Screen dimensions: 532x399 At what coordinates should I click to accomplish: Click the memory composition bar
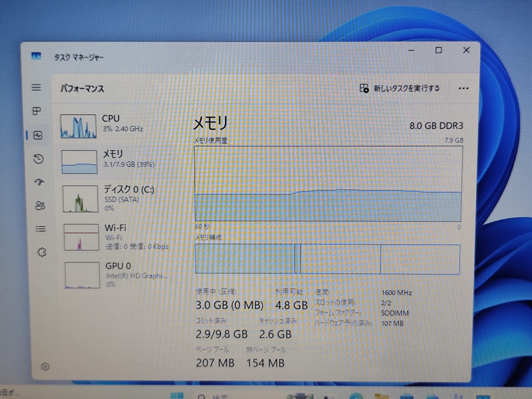tap(327, 259)
